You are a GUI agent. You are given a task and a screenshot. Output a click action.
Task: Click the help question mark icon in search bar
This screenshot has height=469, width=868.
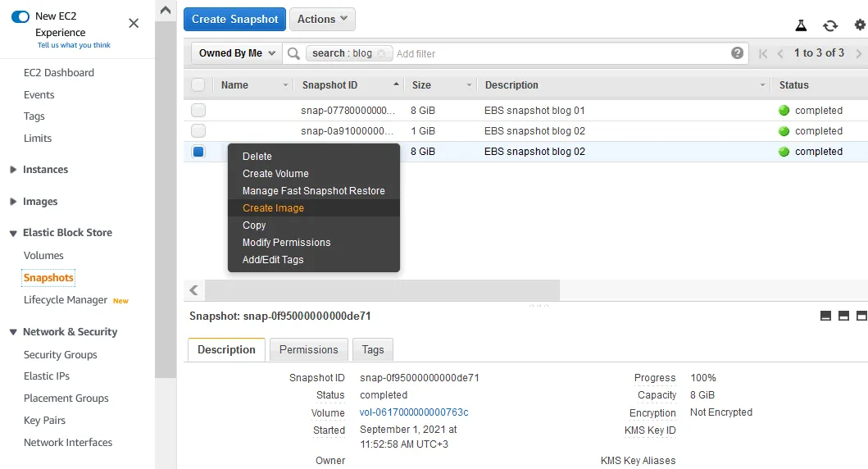click(x=738, y=53)
